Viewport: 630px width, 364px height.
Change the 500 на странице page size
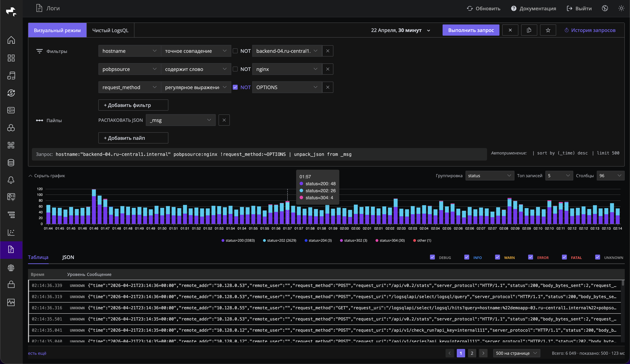(x=516, y=353)
